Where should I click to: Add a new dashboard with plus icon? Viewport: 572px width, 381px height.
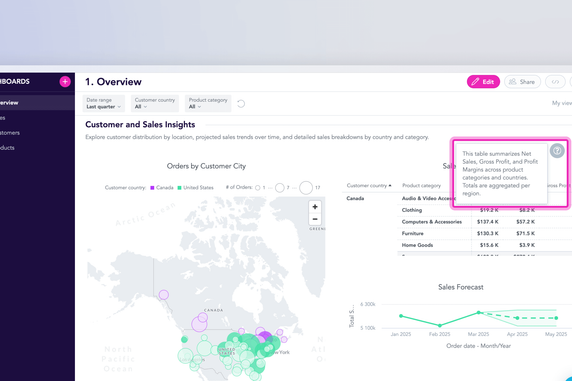[x=65, y=82]
